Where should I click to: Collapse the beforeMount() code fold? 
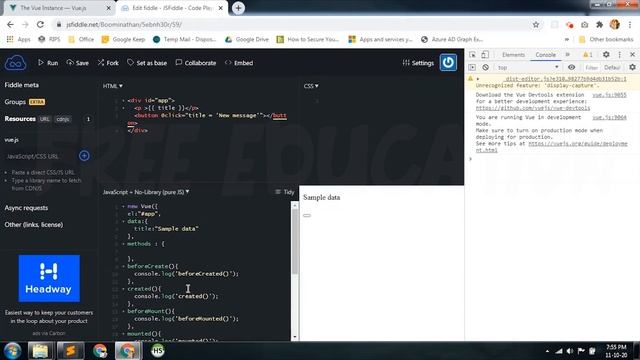(123, 311)
